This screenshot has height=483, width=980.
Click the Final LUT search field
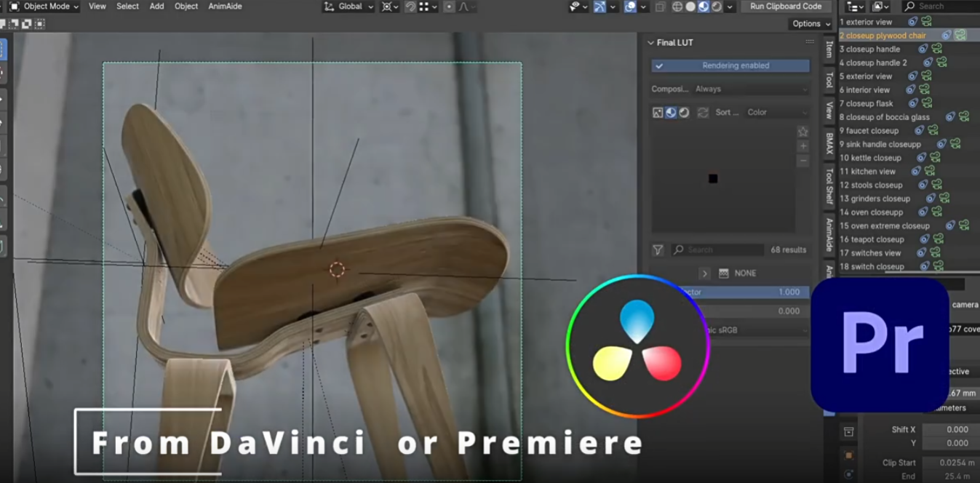[x=717, y=250]
